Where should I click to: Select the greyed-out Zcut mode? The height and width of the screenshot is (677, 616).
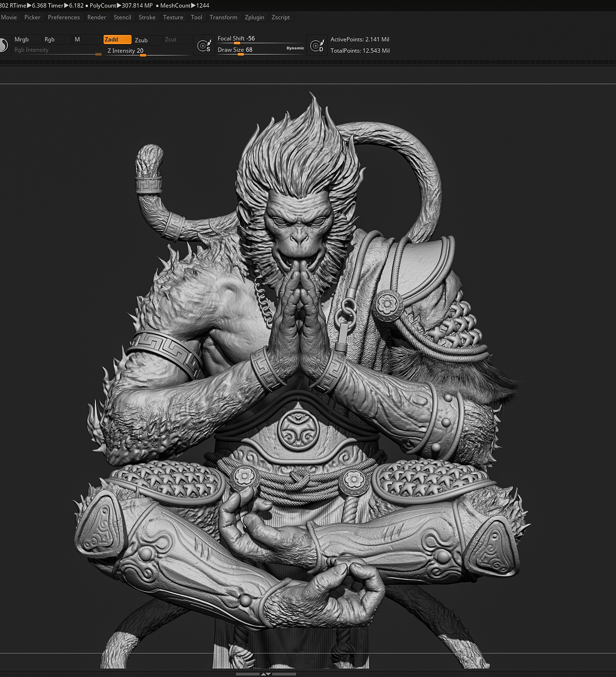pos(177,40)
